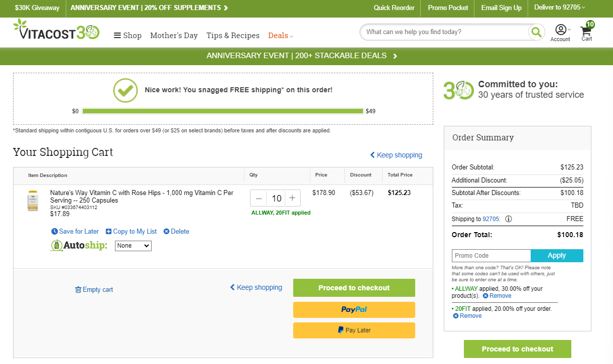Open the shopping Cart icon

587,32
